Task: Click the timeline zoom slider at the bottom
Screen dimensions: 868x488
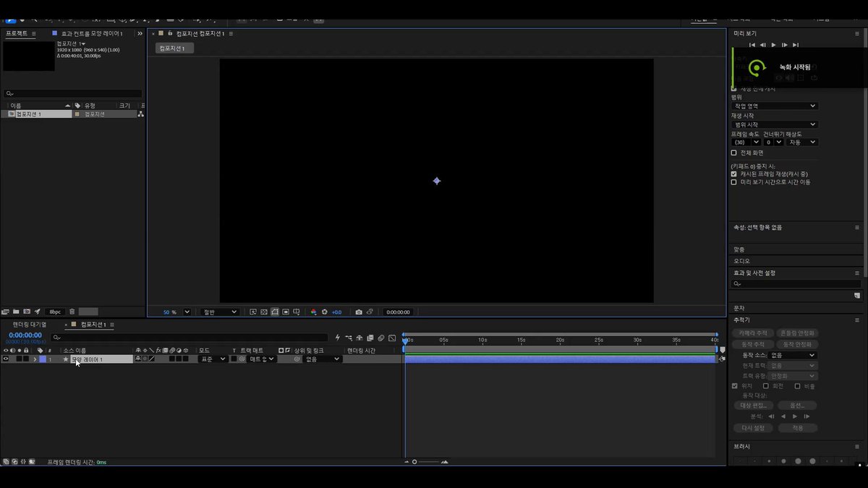Action: click(427, 462)
